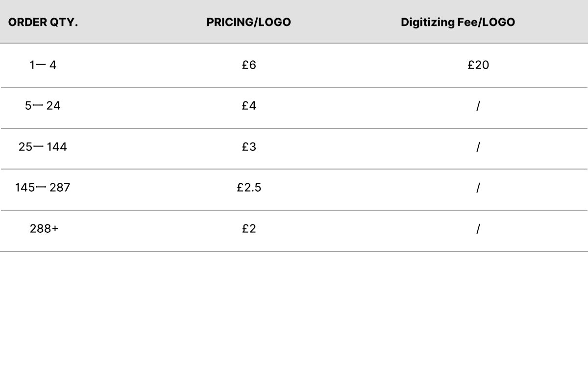Select the £2 price cell

coord(249,229)
